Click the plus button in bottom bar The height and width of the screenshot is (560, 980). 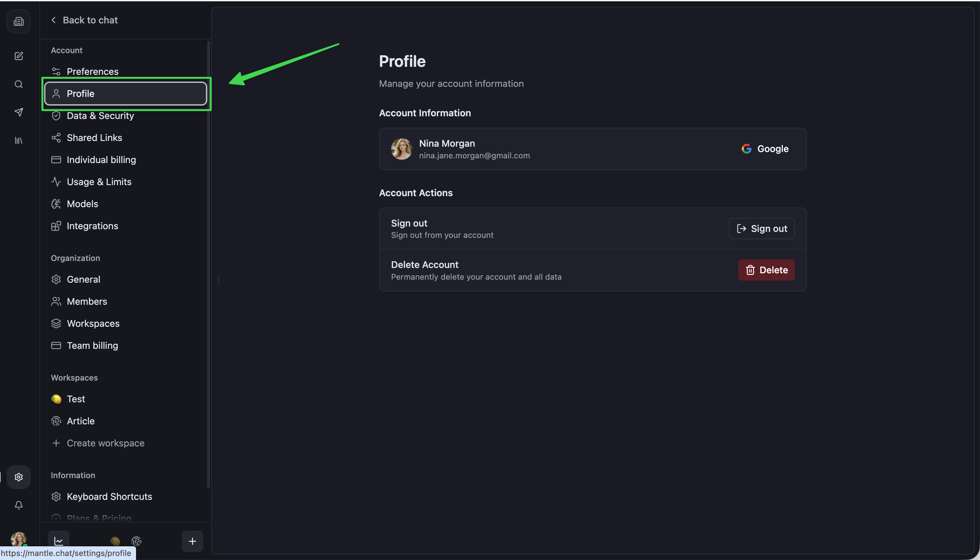coord(192,541)
